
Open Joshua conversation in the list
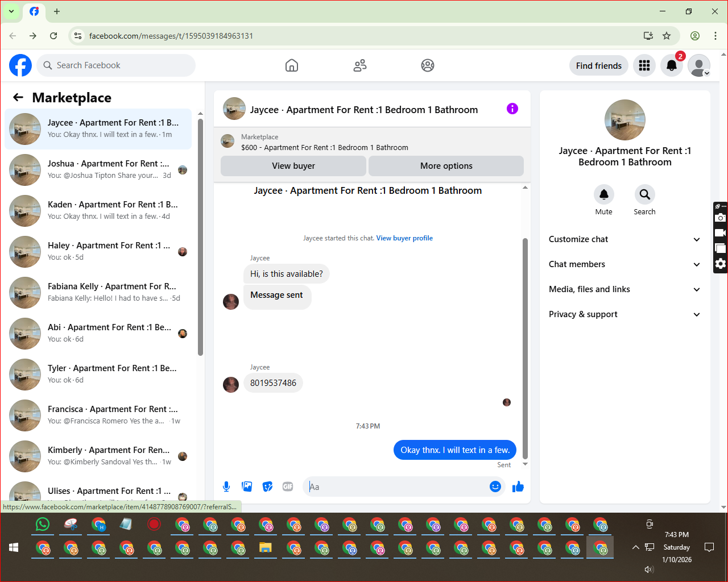98,170
